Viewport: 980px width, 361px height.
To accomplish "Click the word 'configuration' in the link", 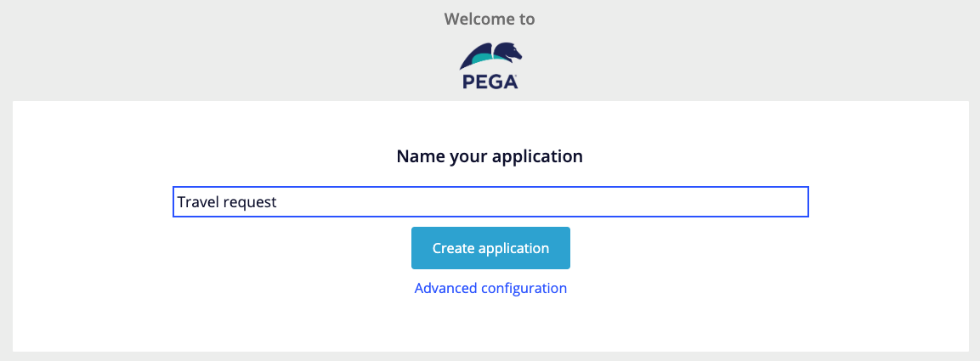I will 524,288.
